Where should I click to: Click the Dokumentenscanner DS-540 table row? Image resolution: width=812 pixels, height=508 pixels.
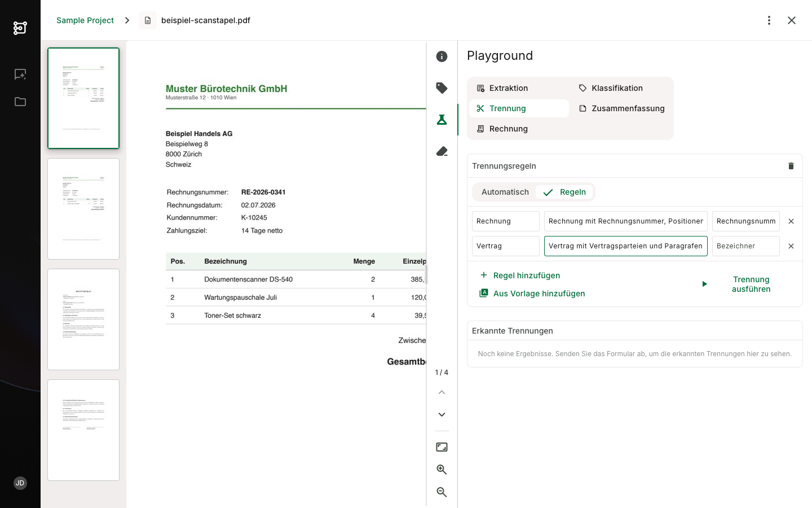coord(296,279)
